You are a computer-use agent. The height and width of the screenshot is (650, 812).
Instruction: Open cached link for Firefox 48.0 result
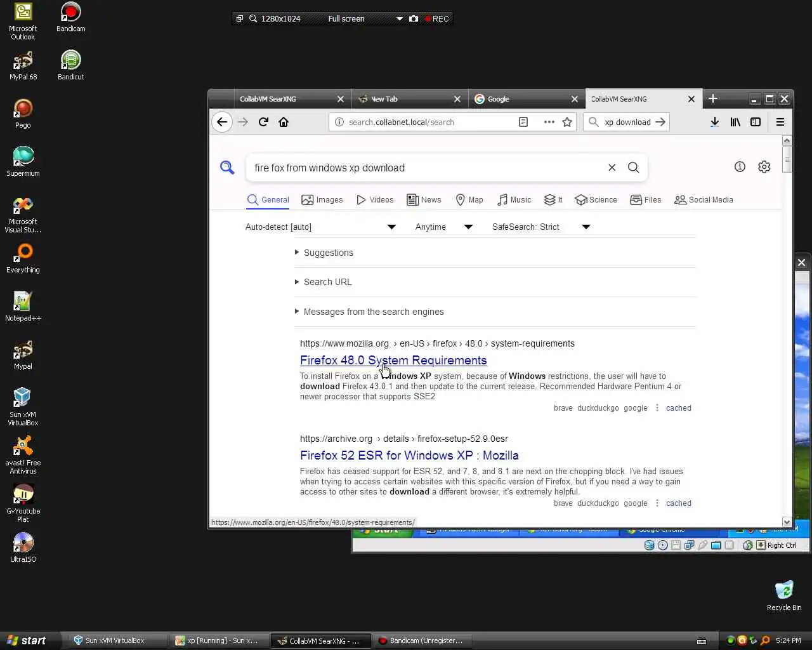[678, 408]
